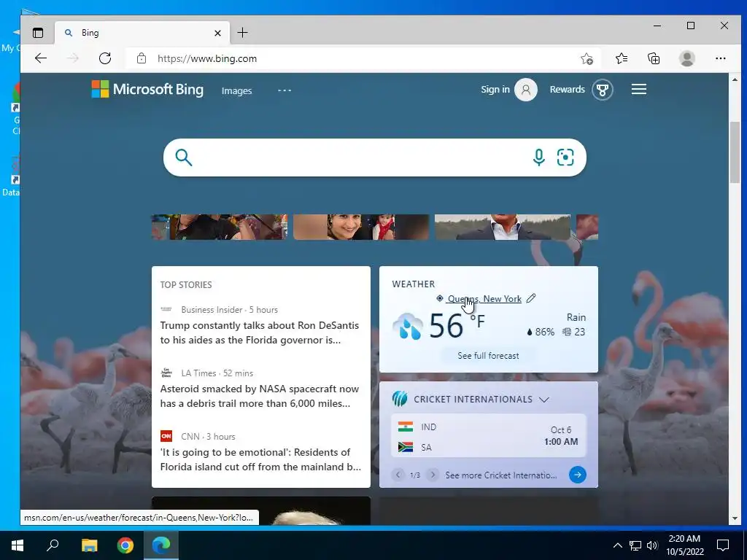Image resolution: width=747 pixels, height=560 pixels.
Task: Click the Rewards trophy medal icon
Action: point(602,90)
